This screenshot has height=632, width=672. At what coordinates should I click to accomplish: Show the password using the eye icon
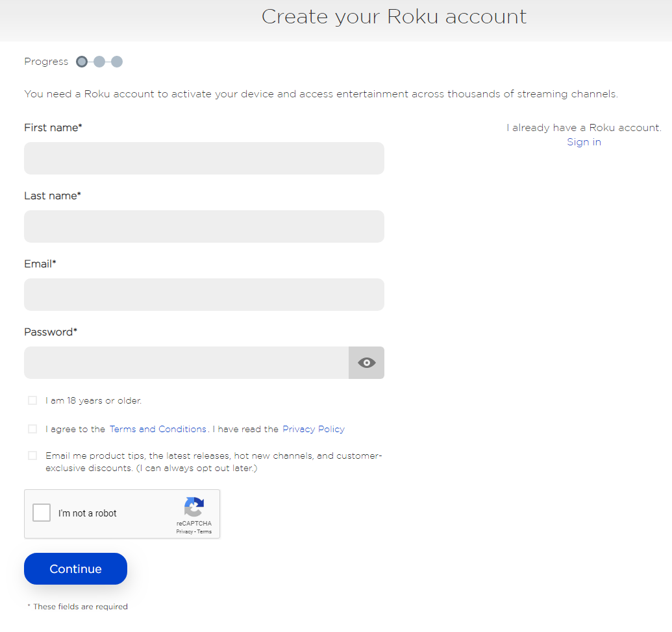point(366,362)
